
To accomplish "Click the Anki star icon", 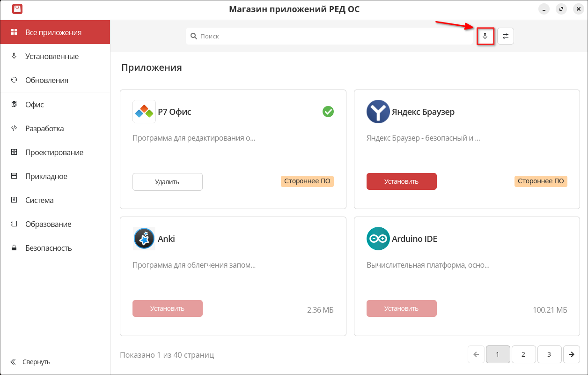I will click(x=144, y=239).
